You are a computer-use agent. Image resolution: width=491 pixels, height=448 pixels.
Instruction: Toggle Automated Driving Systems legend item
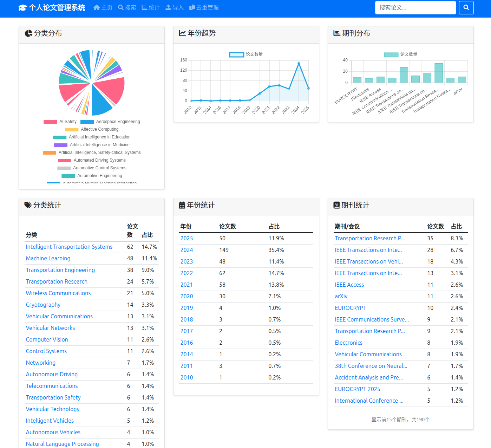pos(92,160)
